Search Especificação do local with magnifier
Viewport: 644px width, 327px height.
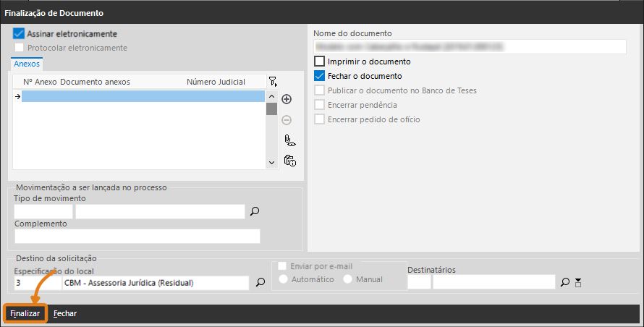(260, 283)
